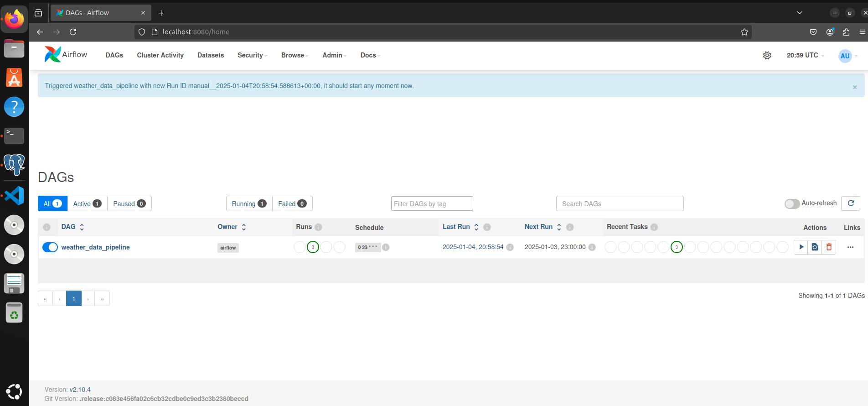Image resolution: width=868 pixels, height=406 pixels.
Task: Open the DAGs nav menu item
Action: pos(114,55)
